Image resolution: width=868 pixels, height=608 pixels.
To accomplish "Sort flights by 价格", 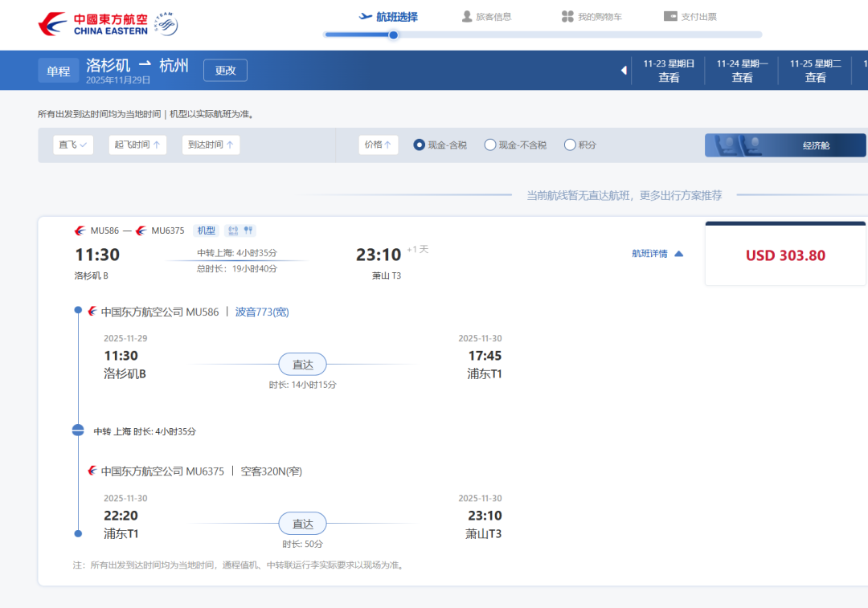I will (378, 145).
